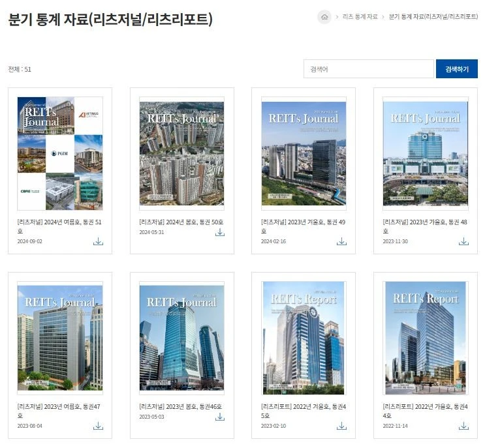Click the date text 2023-11-30
The width and height of the screenshot is (485, 448).
tap(396, 242)
